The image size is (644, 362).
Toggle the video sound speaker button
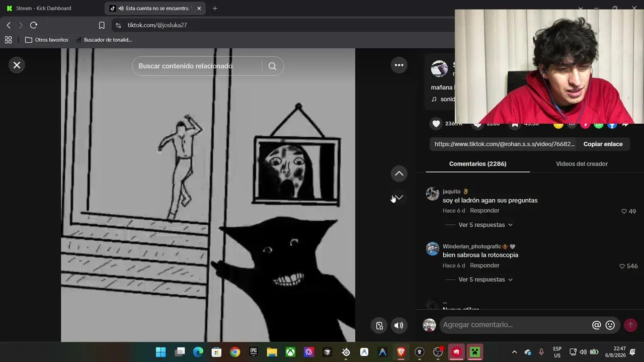pos(399,325)
